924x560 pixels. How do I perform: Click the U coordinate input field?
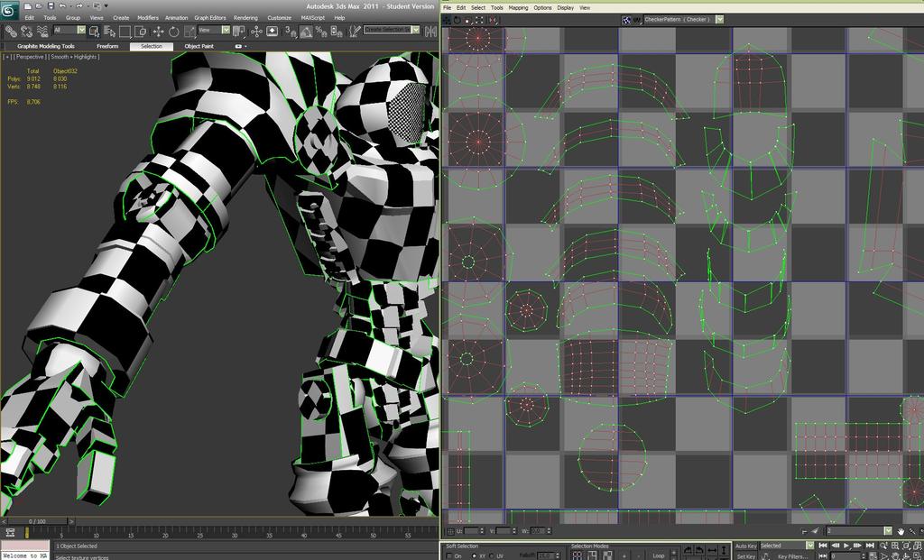pos(471,531)
